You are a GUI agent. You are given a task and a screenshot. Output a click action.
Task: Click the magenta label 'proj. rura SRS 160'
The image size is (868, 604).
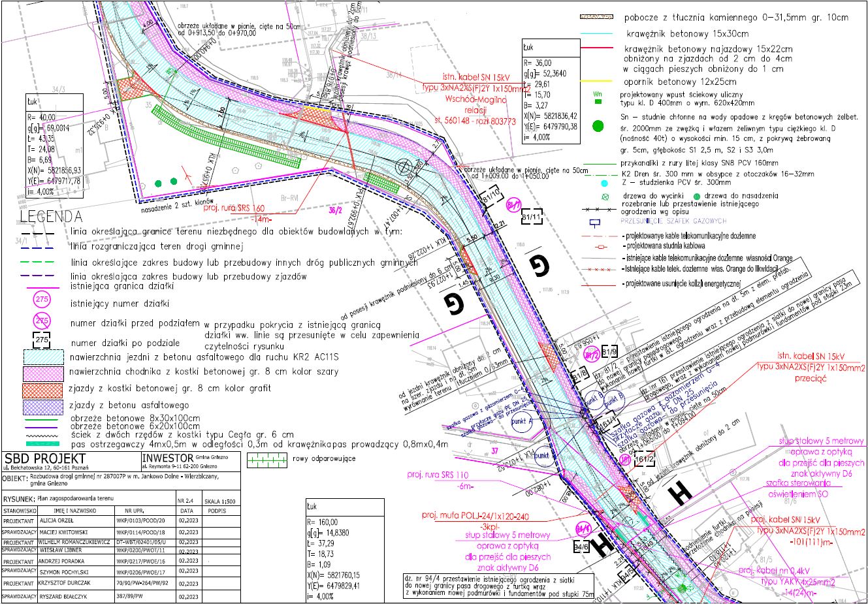pyautogui.click(x=234, y=208)
